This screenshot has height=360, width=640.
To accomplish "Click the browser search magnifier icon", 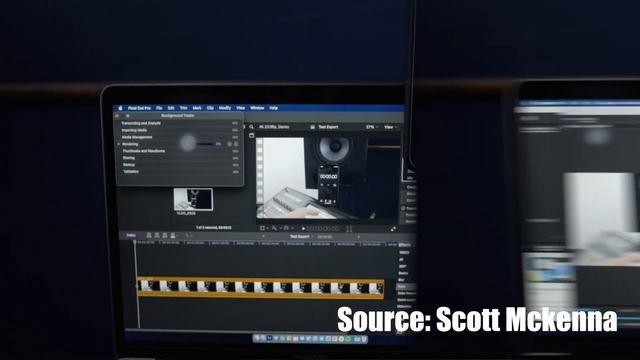I will 251,127.
